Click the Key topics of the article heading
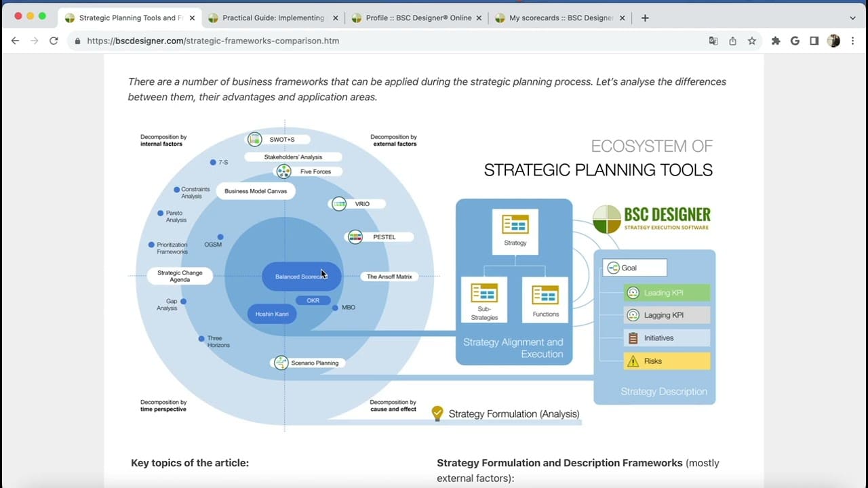 tap(190, 463)
